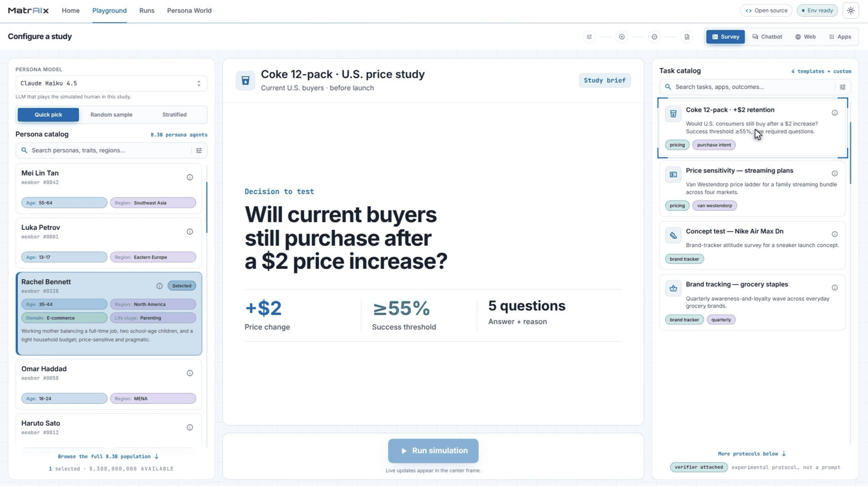Open the Persona World tab

pyautogui.click(x=189, y=11)
